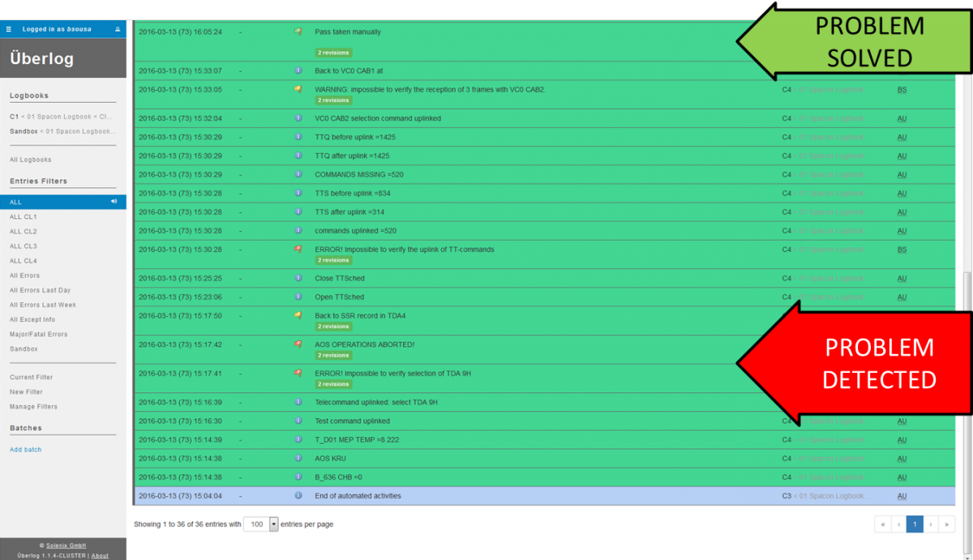Screen dimensions: 973x560
Task: Click the Add batch link
Action: [25, 450]
